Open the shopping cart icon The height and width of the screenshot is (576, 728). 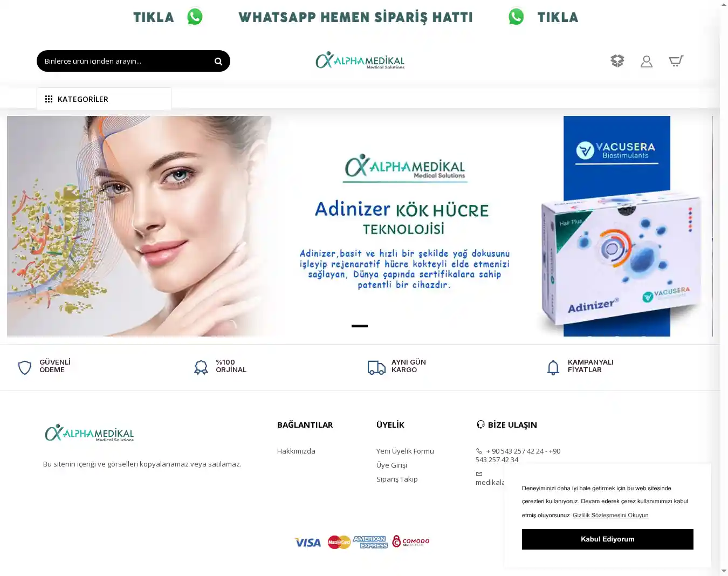coord(676,61)
